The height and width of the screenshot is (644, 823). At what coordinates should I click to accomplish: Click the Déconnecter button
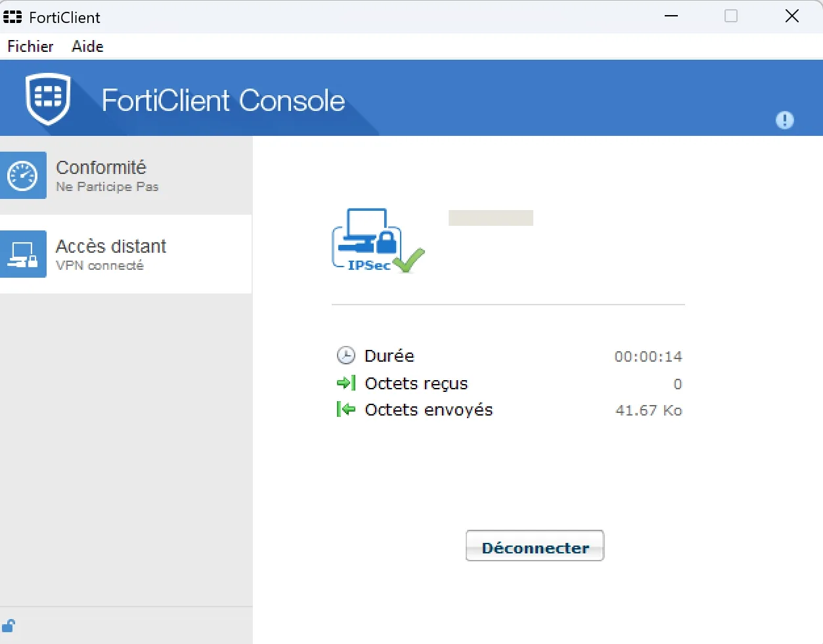pos(535,546)
